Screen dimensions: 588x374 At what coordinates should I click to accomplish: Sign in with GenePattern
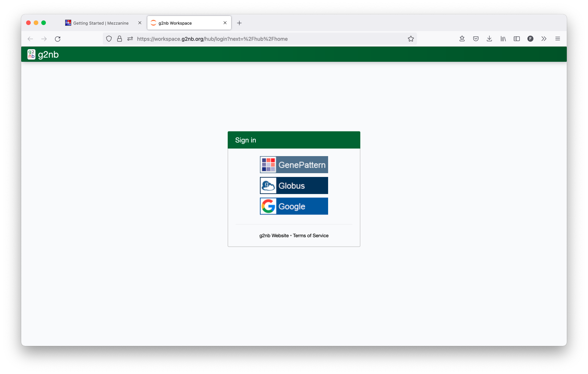tap(294, 165)
